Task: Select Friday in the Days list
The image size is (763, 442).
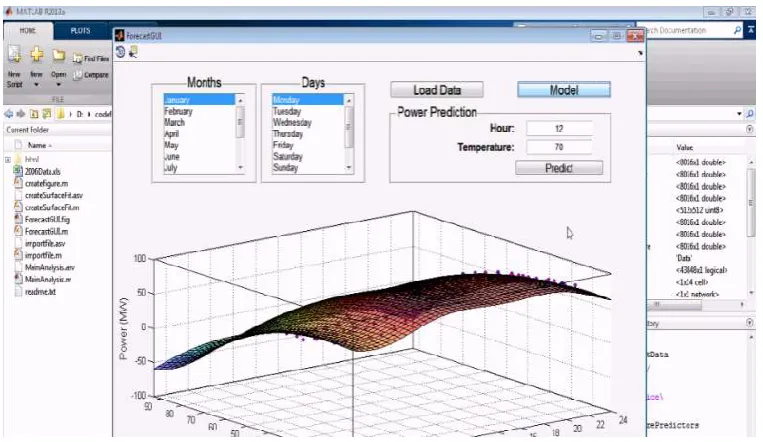Action: tap(308, 145)
